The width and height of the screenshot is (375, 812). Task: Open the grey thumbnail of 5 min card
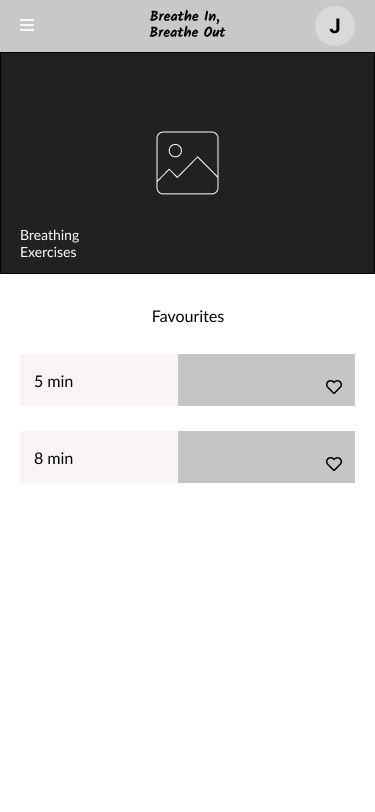pyautogui.click(x=266, y=380)
